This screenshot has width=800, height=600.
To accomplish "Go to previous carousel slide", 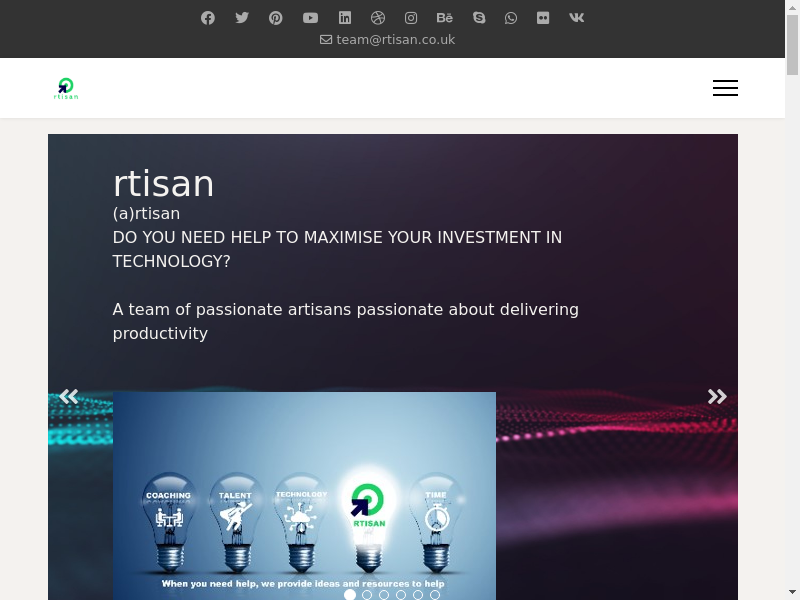I will pos(68,396).
